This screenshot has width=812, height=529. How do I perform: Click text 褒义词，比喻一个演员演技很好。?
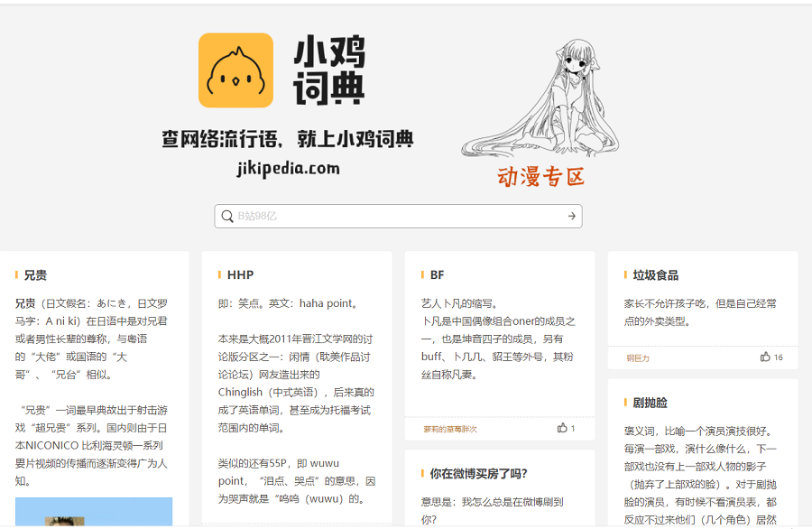click(699, 432)
